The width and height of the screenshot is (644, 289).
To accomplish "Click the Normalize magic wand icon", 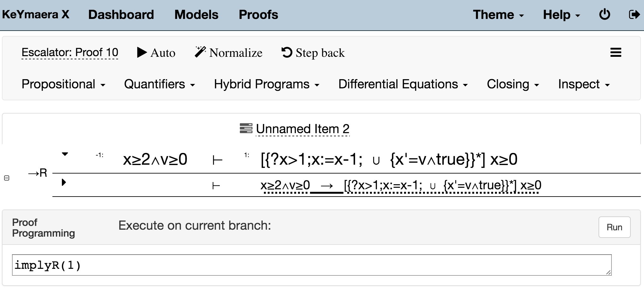I will pos(200,52).
